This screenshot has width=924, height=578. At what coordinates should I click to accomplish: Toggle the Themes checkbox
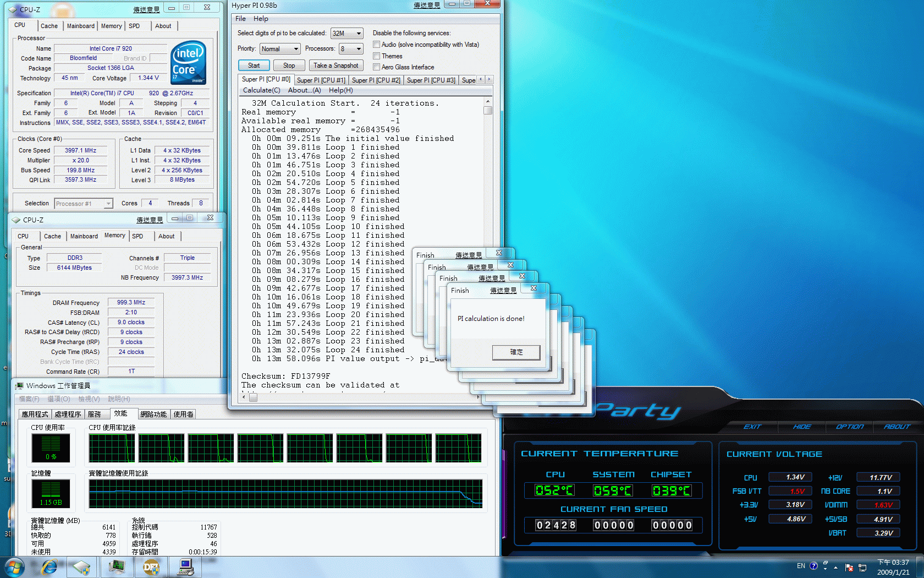click(376, 56)
